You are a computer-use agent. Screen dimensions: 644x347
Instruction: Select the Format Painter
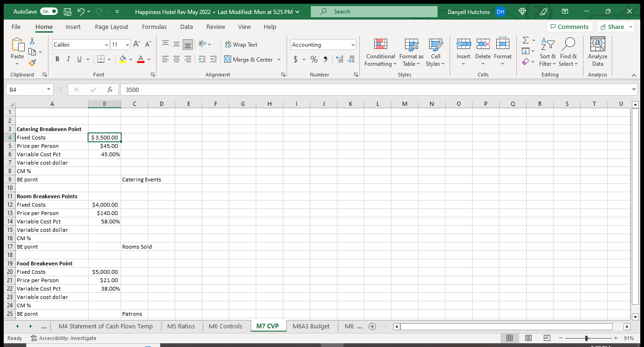(32, 62)
